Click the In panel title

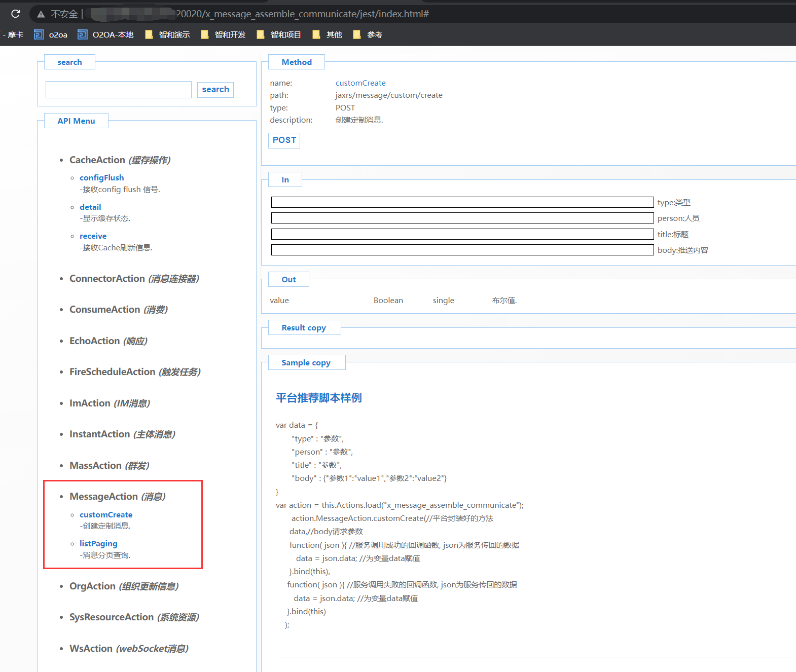tap(285, 180)
